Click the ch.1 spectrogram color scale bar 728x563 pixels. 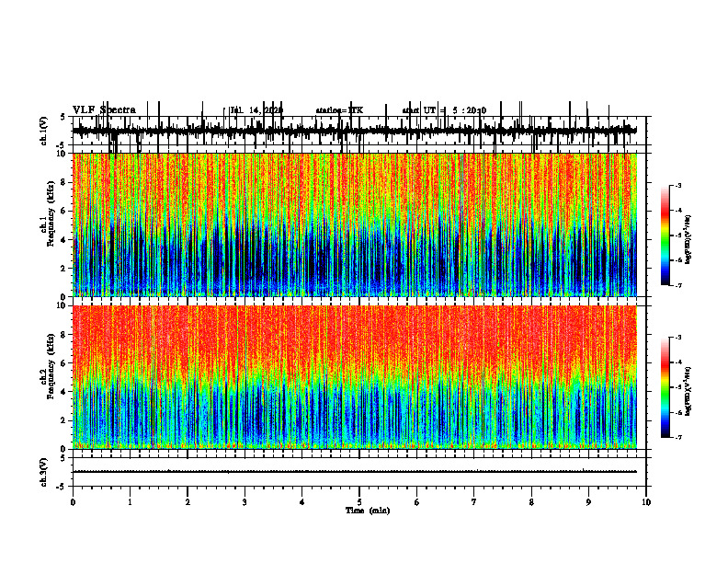[x=665, y=236]
